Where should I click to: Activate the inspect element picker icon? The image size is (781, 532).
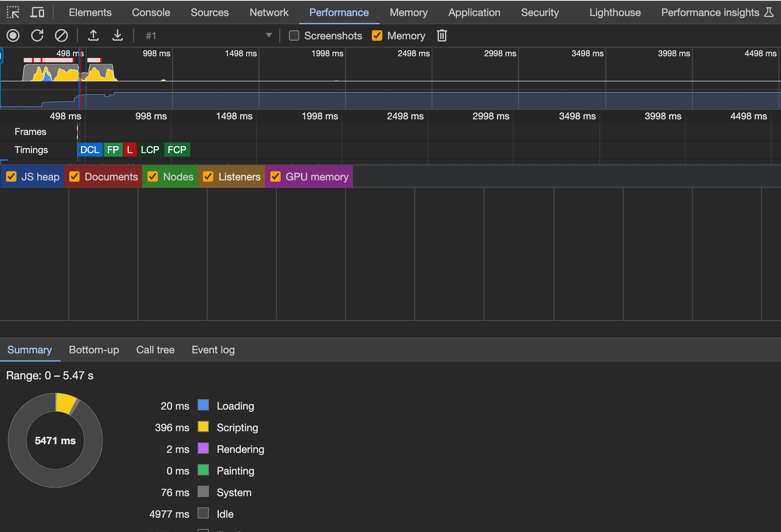[x=13, y=12]
